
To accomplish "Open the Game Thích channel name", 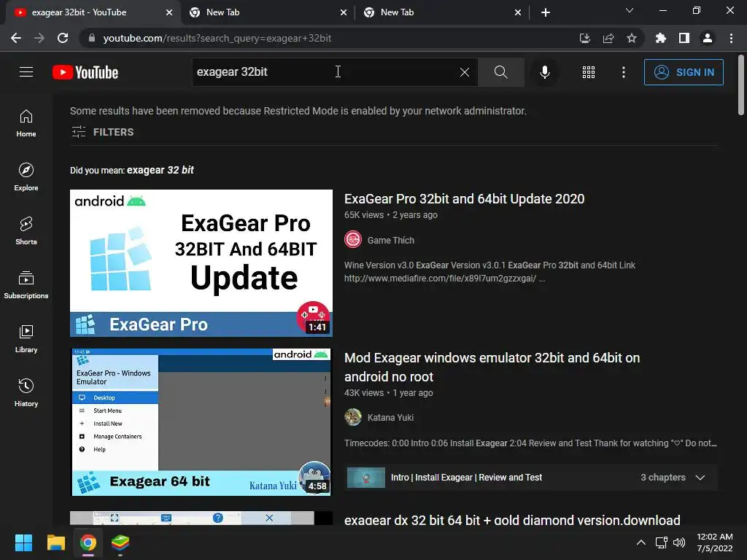I will coord(391,241).
